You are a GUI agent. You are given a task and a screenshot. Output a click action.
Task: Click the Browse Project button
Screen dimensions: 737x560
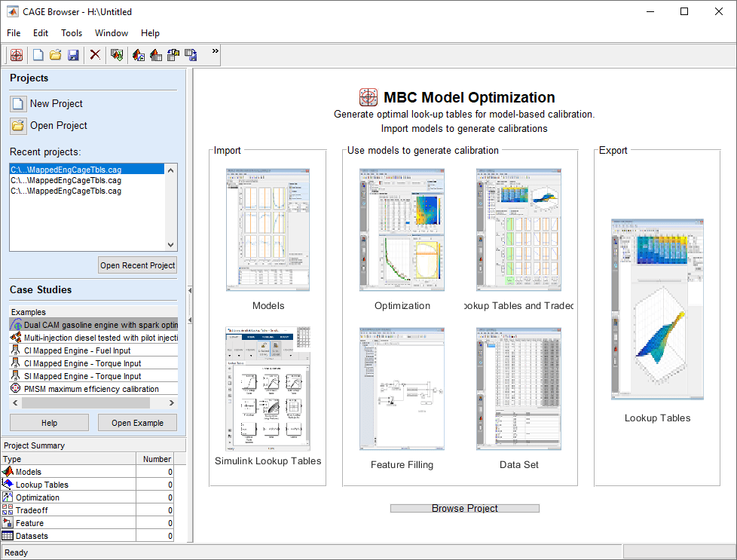point(464,508)
